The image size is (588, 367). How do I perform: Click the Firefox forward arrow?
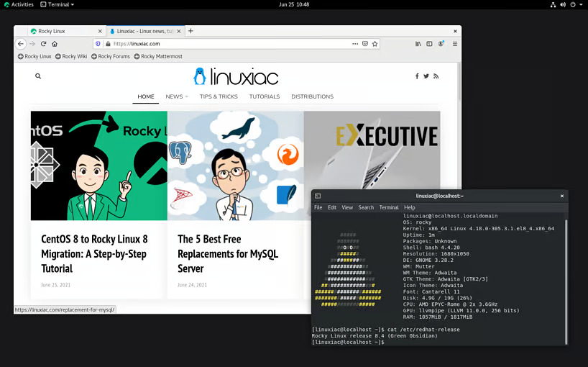click(x=32, y=44)
